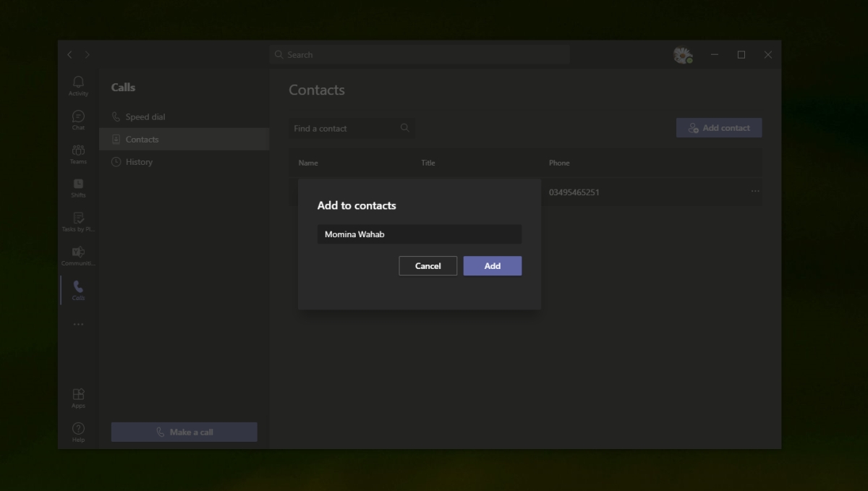Close the Teams window

[768, 55]
